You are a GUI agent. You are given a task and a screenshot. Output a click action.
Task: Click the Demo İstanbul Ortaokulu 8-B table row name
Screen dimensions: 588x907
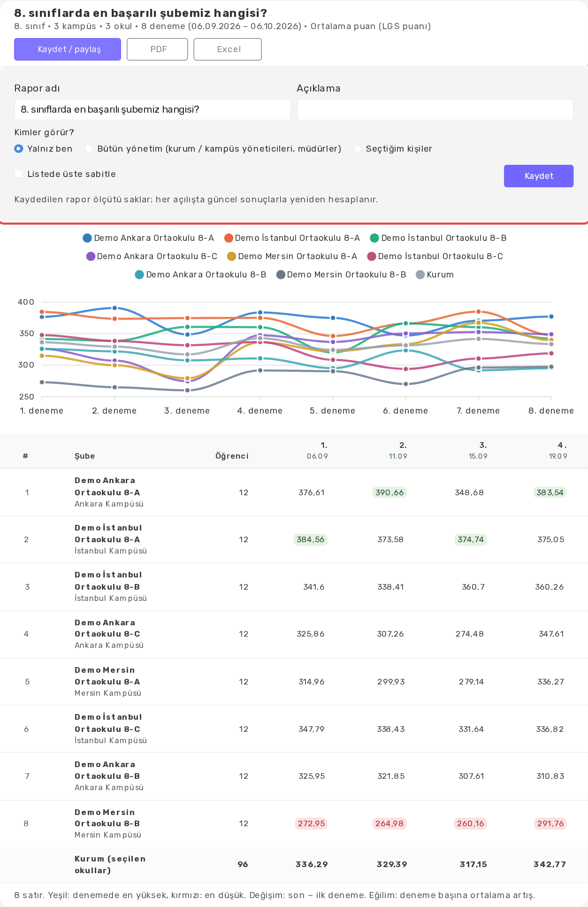[108, 581]
